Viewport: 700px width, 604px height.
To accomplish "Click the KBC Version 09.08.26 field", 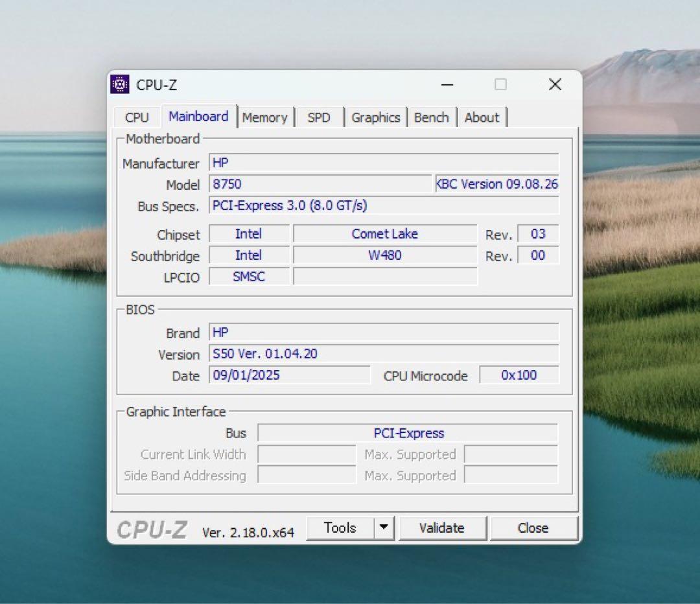I will (497, 184).
